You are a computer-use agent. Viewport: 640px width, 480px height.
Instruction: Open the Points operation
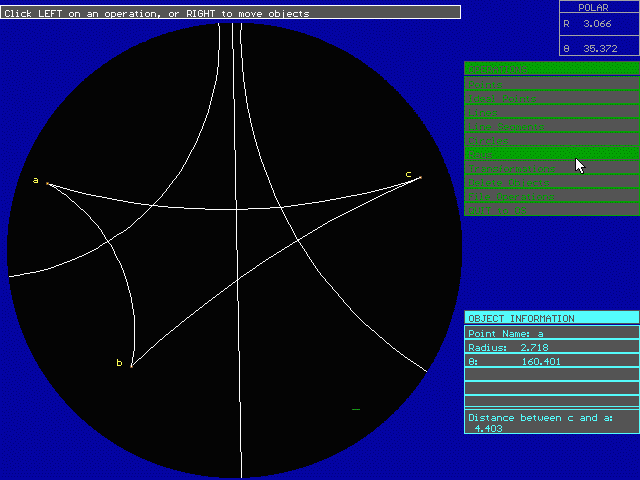552,84
